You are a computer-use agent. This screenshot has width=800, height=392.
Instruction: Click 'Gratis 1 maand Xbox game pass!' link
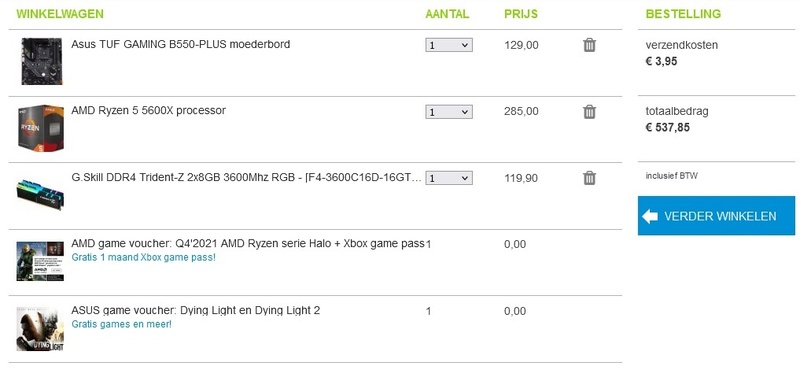[x=143, y=257]
